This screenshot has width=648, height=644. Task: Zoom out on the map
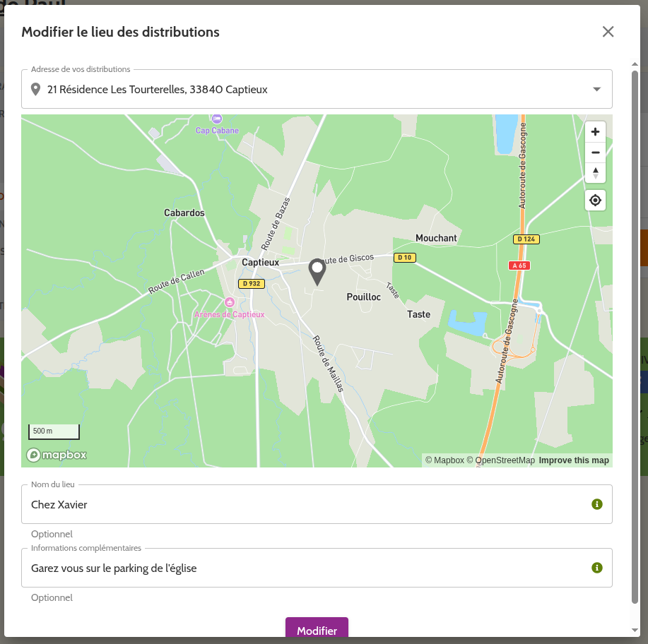[x=595, y=153]
